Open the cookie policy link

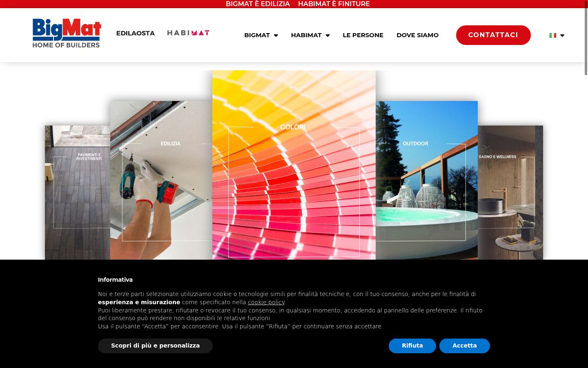tap(266, 302)
